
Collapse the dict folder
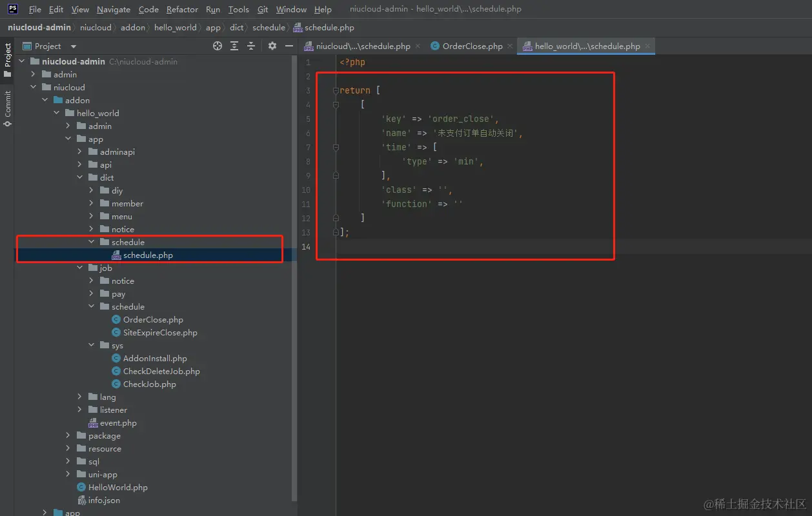[x=80, y=177]
